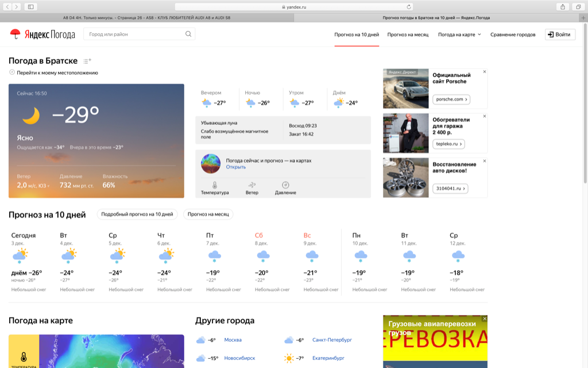Open the Ветер wind map icon
Screen dimensions: 588x368
point(252,185)
